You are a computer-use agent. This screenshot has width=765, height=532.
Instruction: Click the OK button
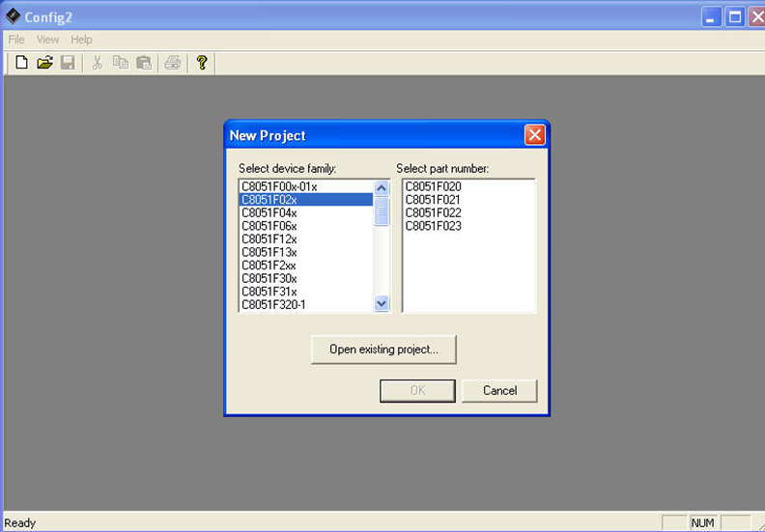pyautogui.click(x=417, y=391)
